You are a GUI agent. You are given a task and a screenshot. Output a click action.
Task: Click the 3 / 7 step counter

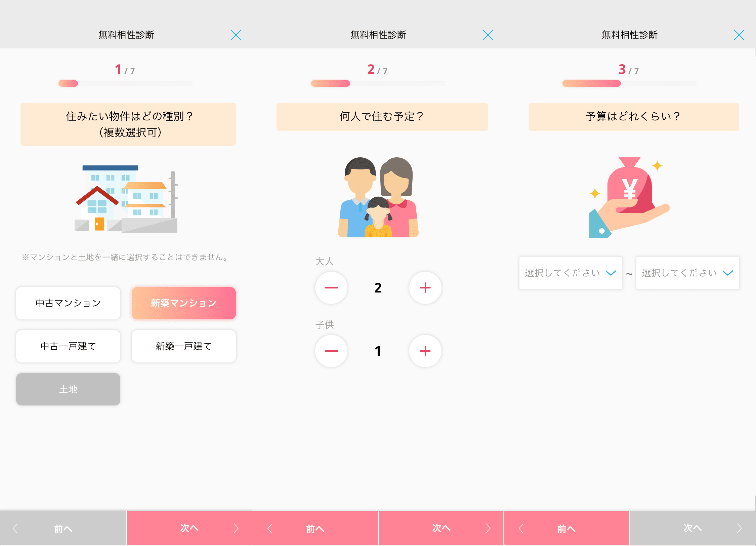pos(629,70)
